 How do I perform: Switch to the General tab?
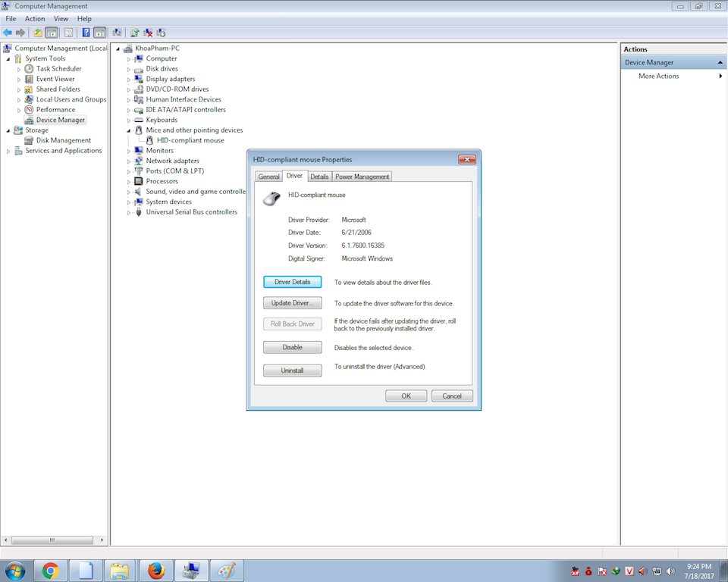[268, 177]
